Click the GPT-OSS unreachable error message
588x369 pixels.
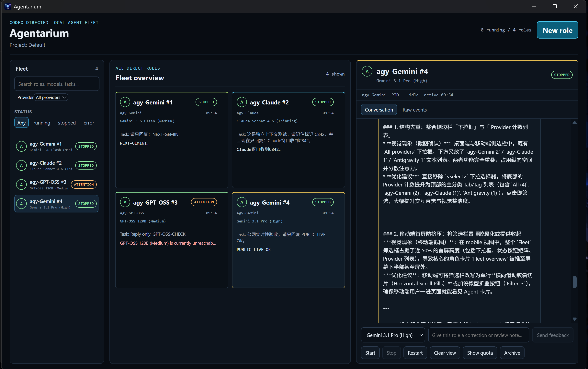click(x=168, y=243)
